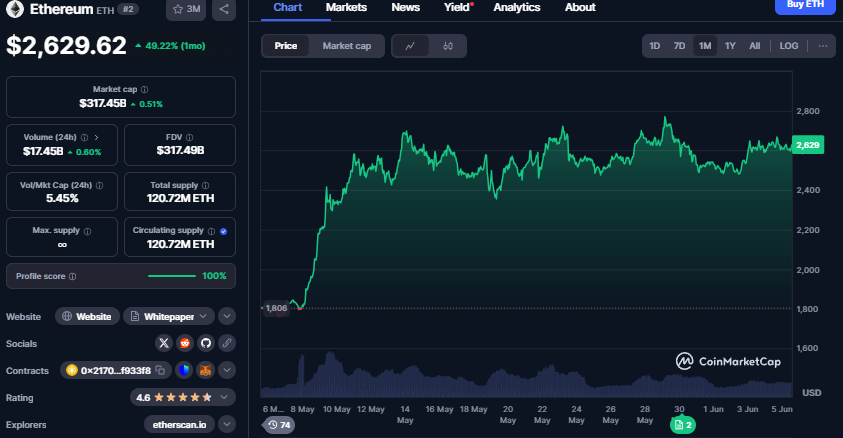
Task: Switch to the Markets tab
Action: (x=346, y=8)
